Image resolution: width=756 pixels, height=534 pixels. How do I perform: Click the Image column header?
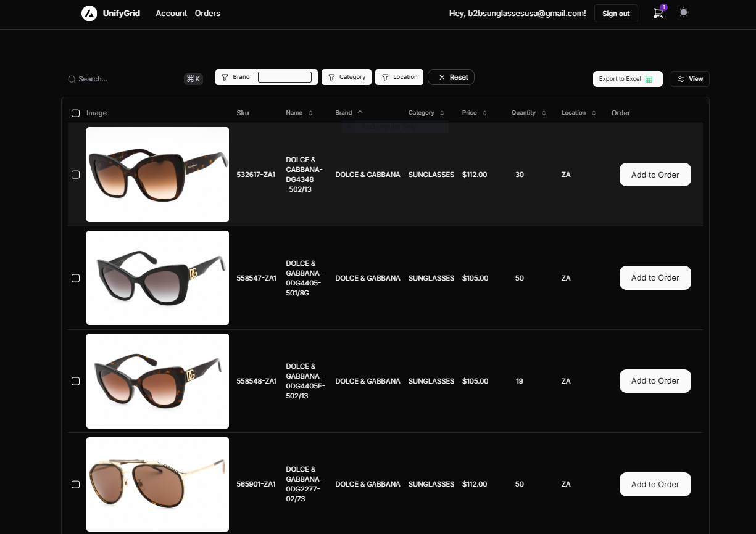pos(96,113)
